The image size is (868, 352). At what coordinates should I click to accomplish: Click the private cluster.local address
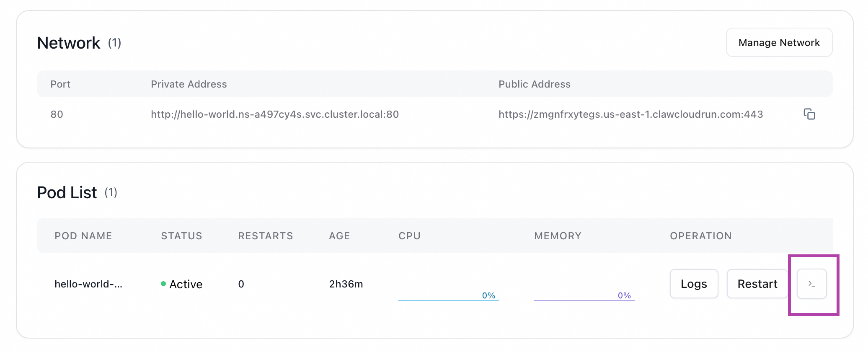[274, 114]
